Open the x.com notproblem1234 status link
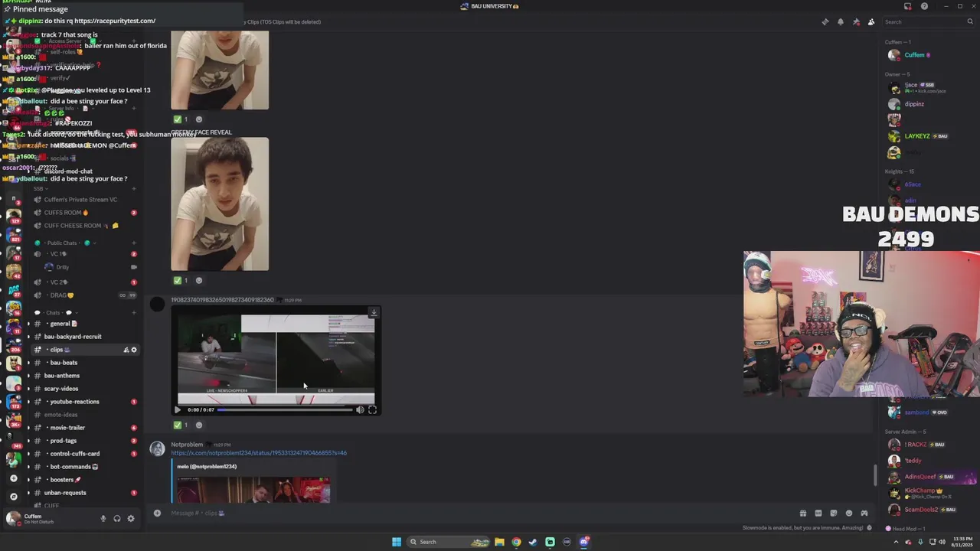 coord(259,453)
